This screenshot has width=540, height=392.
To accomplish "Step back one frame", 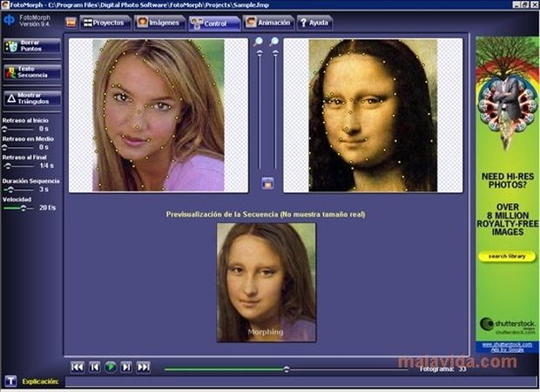I will (94, 368).
